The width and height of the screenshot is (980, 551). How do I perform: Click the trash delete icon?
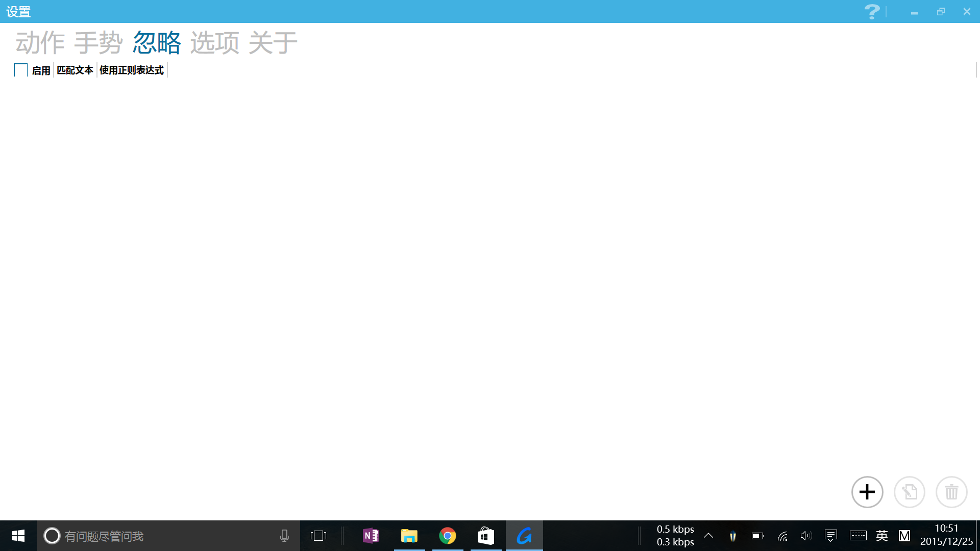click(x=951, y=492)
